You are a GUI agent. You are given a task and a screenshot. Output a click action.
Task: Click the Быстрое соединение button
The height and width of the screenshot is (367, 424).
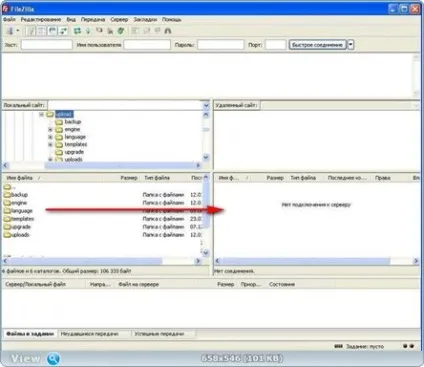pos(317,45)
